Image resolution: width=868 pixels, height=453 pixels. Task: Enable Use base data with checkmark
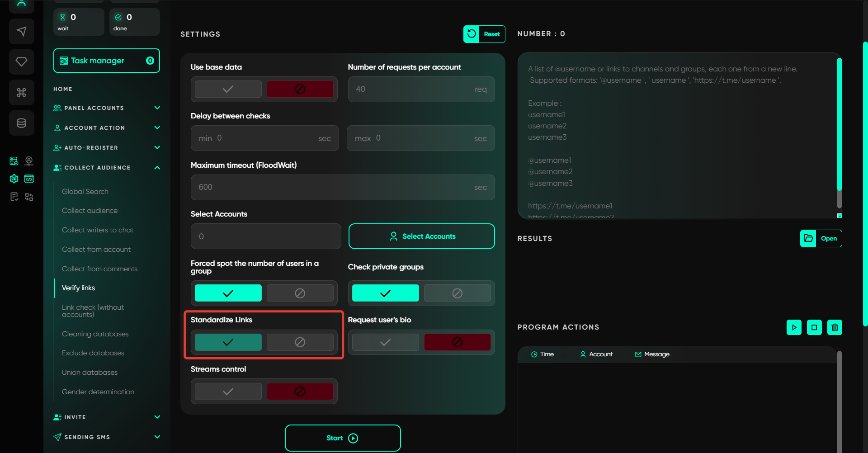(228, 89)
